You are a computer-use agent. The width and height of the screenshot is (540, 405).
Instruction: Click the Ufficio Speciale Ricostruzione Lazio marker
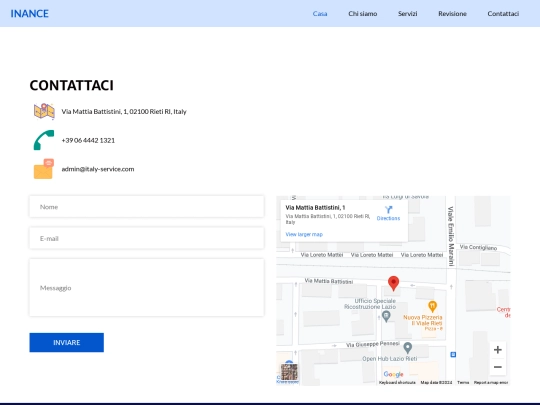386,316
